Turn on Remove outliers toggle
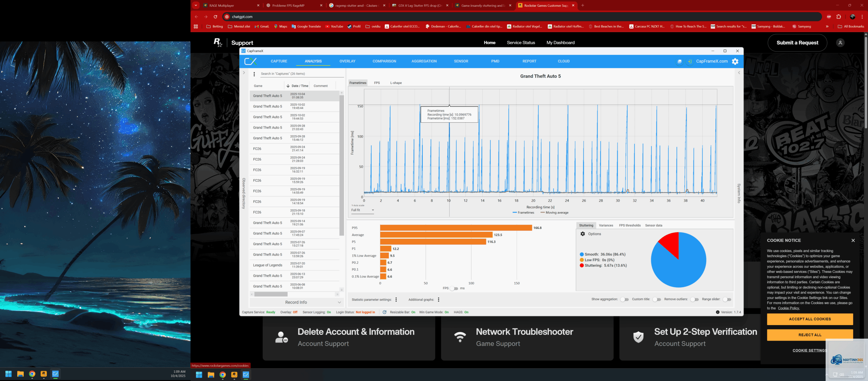Viewport: 868px width, 381px height. [694, 299]
